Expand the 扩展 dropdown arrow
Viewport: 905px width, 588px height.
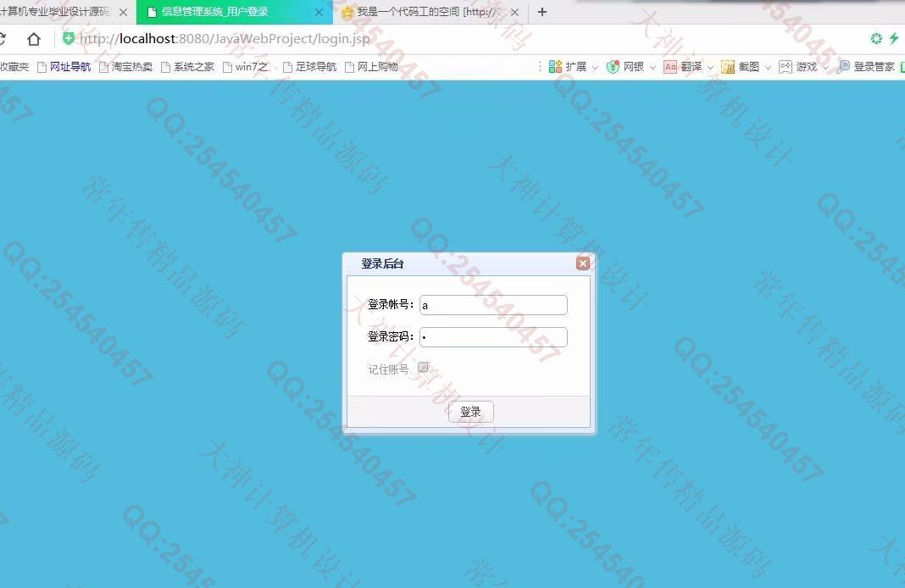pos(595,68)
